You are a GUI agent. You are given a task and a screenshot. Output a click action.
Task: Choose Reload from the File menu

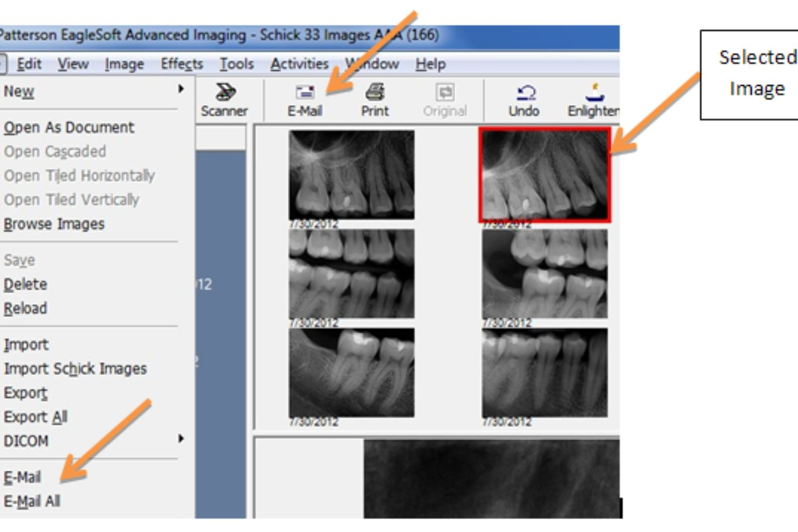click(25, 309)
